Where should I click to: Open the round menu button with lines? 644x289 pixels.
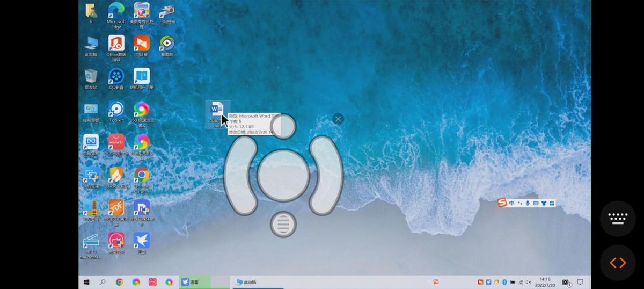click(283, 224)
